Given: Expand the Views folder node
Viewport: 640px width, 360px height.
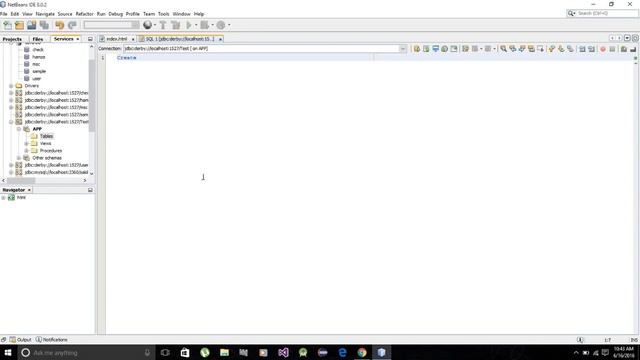Looking at the screenshot, I should [x=27, y=144].
